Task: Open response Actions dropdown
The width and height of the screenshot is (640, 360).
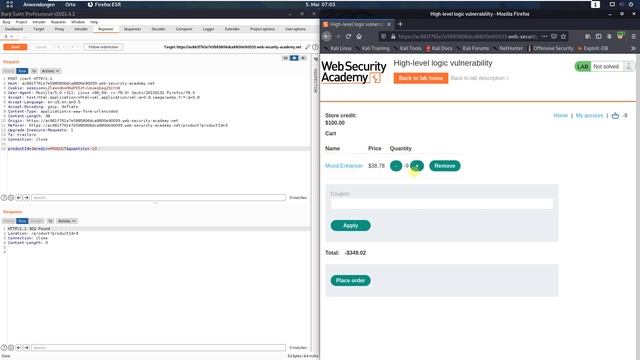Action: pos(67,221)
